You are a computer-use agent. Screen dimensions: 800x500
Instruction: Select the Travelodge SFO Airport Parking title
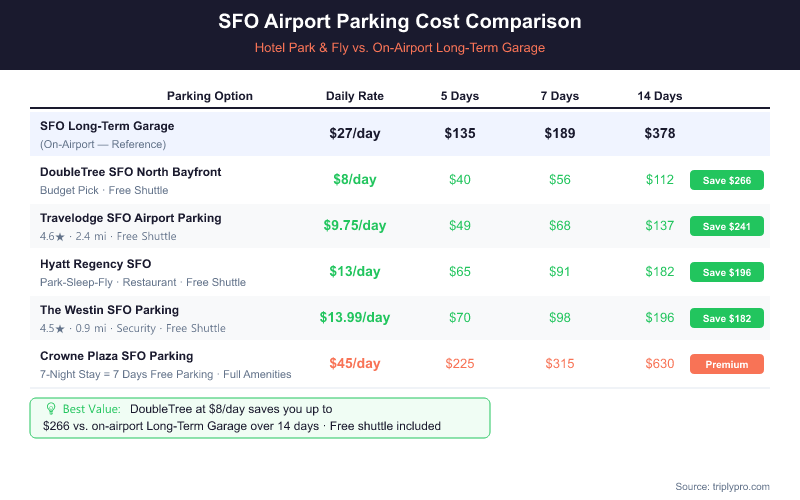tap(131, 218)
